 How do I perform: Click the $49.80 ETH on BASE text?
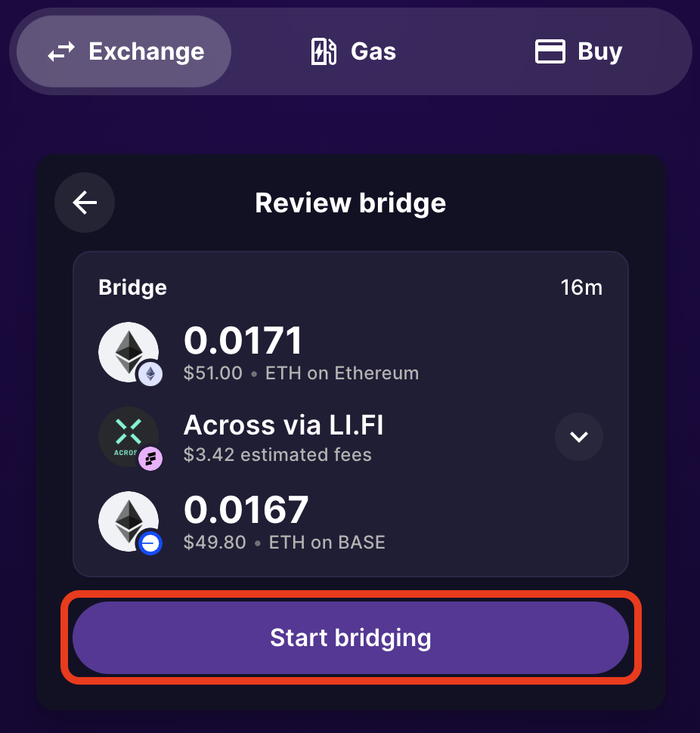(x=284, y=543)
